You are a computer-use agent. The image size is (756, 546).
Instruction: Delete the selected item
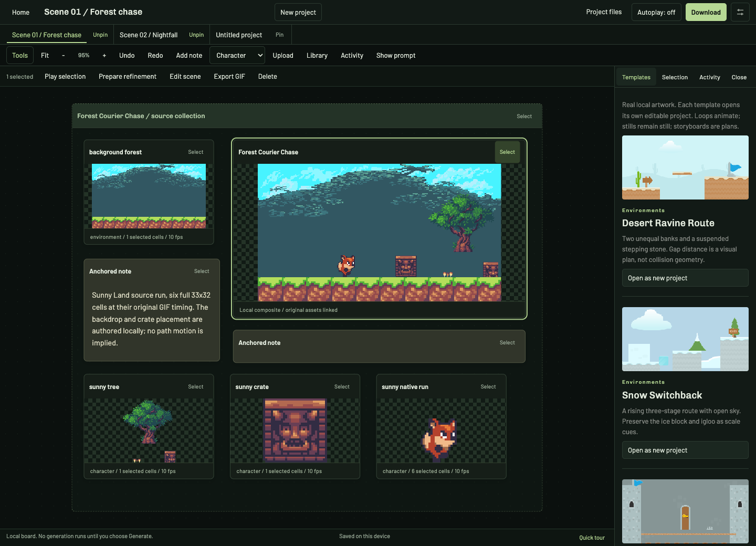click(x=268, y=76)
